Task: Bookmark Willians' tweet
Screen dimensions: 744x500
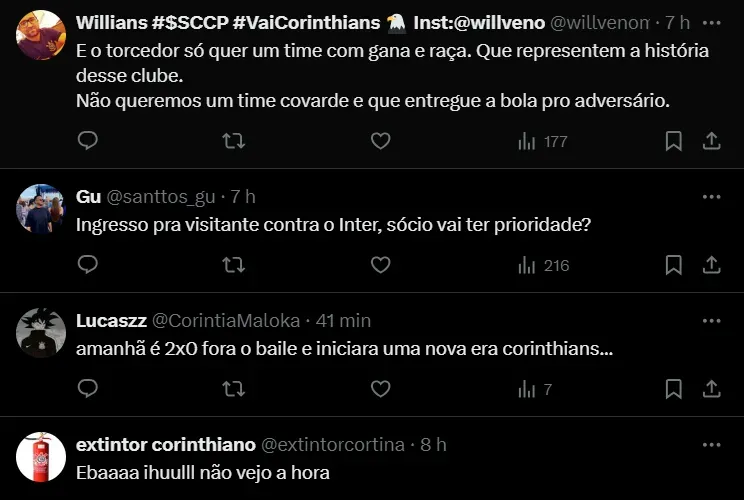Action: (674, 141)
